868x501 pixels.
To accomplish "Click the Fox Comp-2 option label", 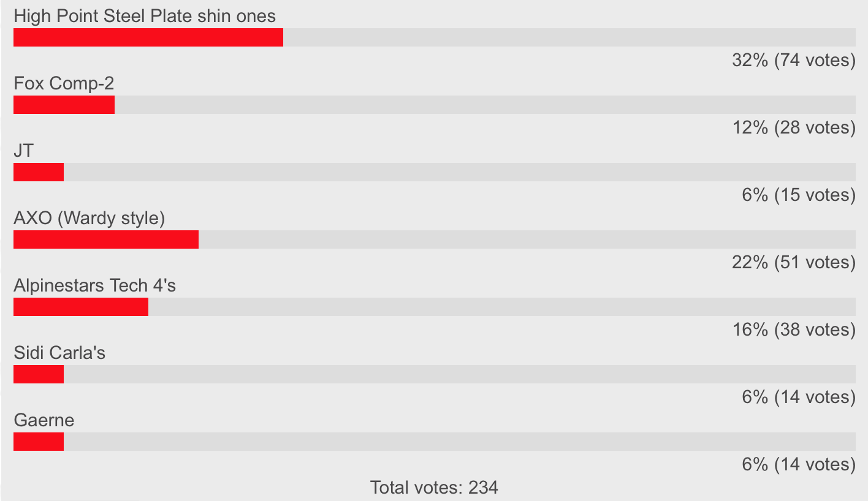I will [64, 83].
